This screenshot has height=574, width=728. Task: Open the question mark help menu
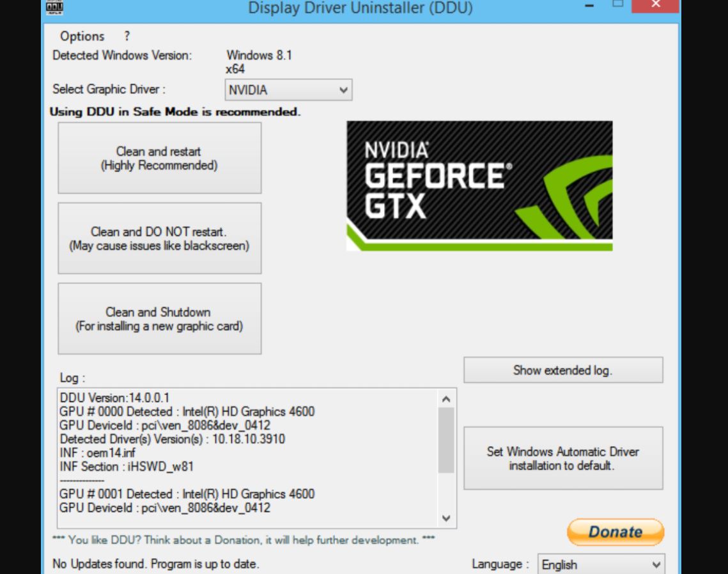pos(127,36)
